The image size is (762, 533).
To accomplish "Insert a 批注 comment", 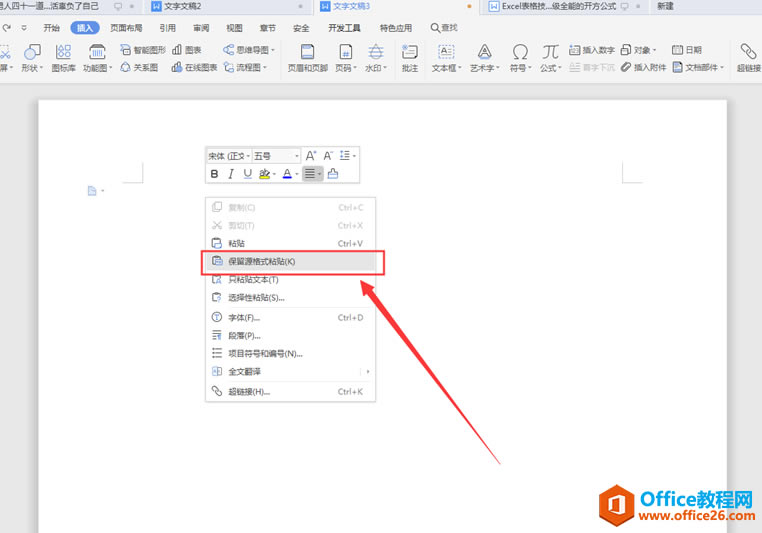I will coord(410,58).
